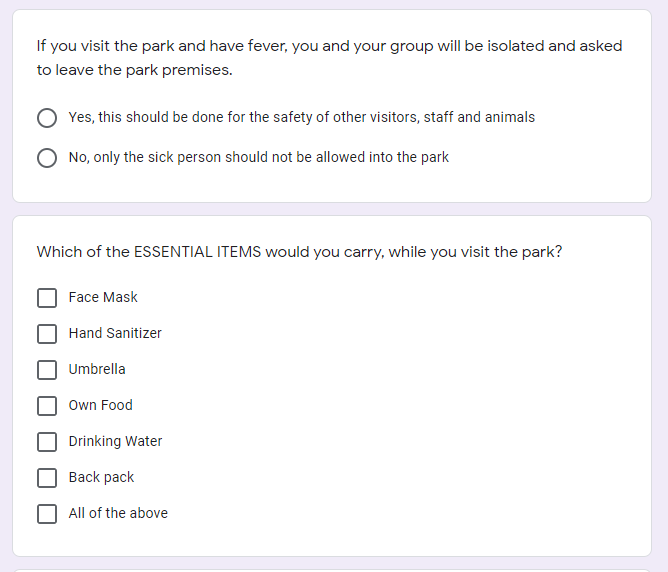
Task: Choose the 'No, only the sick person' radio button
Action: point(47,158)
